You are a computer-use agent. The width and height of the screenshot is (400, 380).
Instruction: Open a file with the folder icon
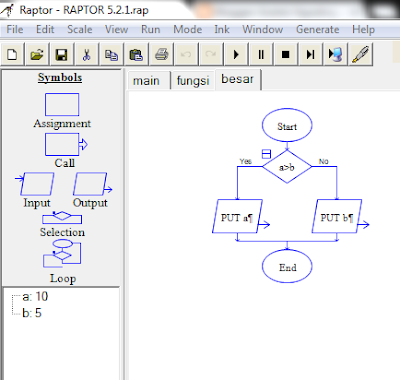coord(37,54)
